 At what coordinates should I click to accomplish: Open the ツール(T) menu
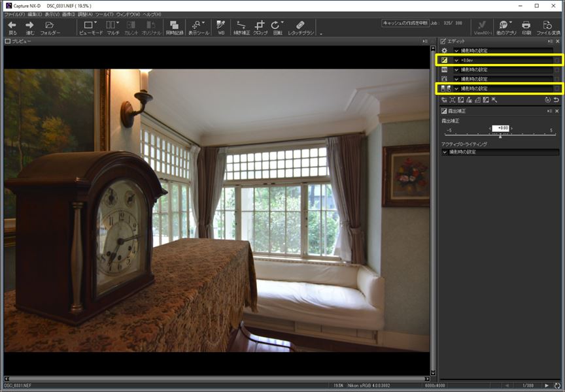pos(104,14)
